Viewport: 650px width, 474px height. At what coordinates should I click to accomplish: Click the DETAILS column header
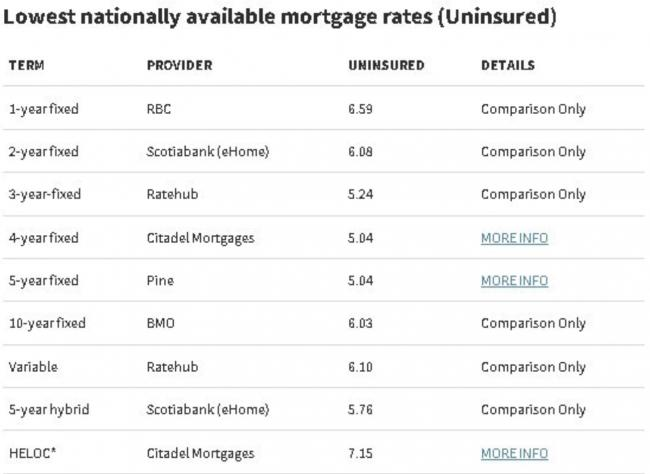pyautogui.click(x=508, y=66)
